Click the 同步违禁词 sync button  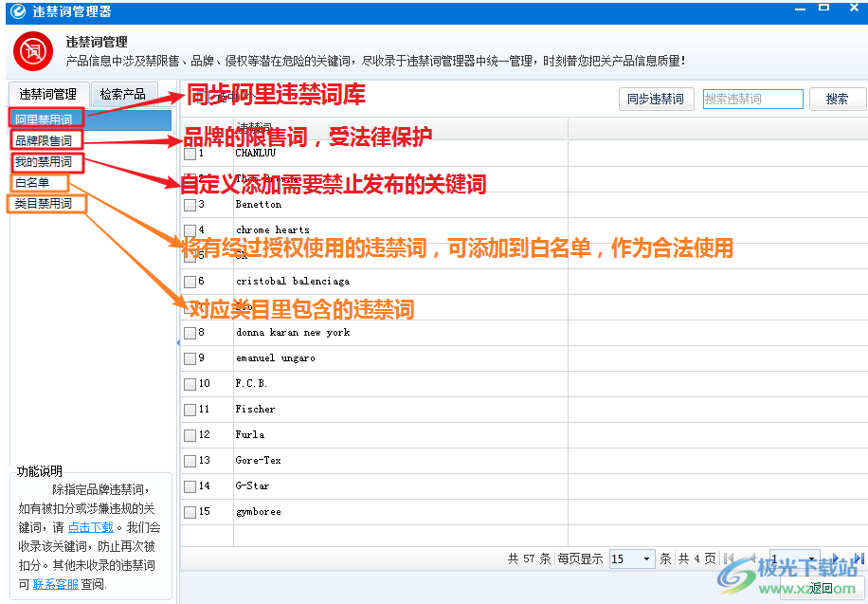click(656, 100)
